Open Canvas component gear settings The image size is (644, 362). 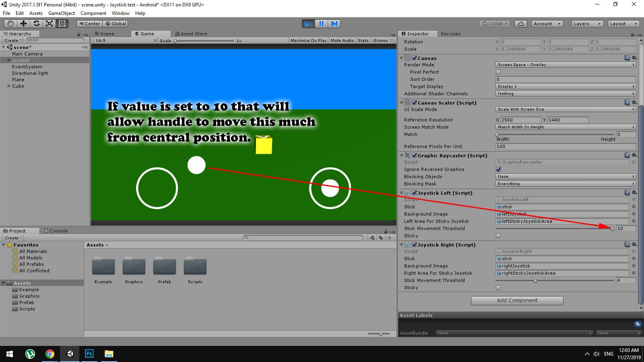[x=634, y=58]
